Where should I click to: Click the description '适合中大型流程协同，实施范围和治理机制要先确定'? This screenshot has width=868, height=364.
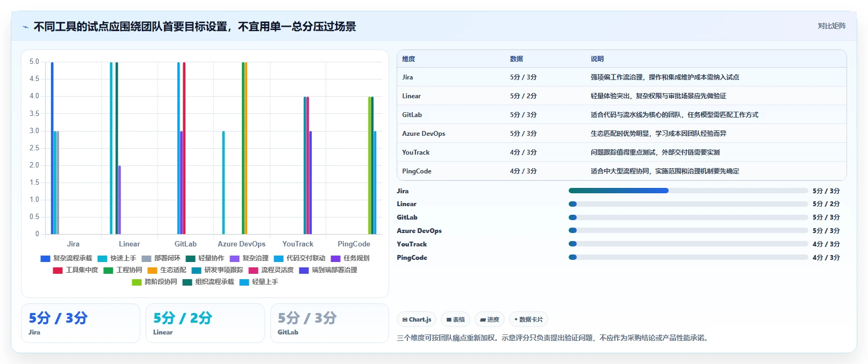click(x=665, y=171)
